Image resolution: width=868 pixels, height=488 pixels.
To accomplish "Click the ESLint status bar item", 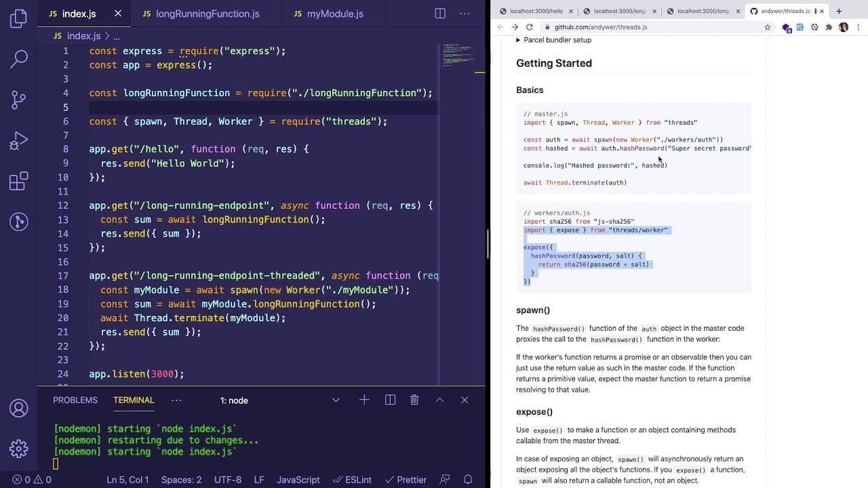I will pyautogui.click(x=352, y=479).
